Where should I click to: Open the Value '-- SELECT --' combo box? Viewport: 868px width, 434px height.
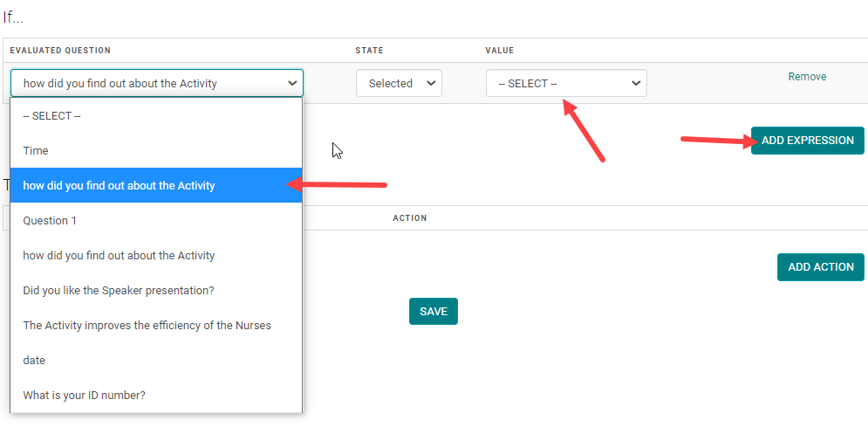565,84
